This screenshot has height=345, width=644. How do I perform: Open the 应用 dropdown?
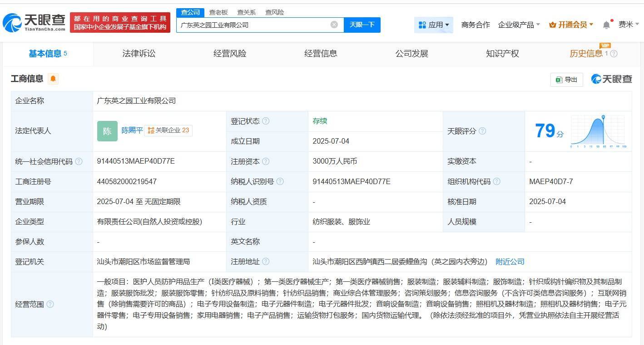tap(434, 25)
